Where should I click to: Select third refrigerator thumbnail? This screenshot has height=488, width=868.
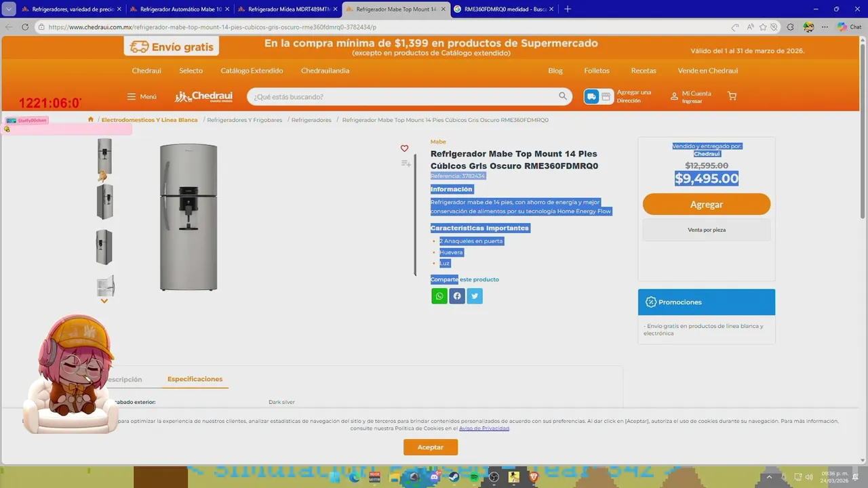[104, 247]
